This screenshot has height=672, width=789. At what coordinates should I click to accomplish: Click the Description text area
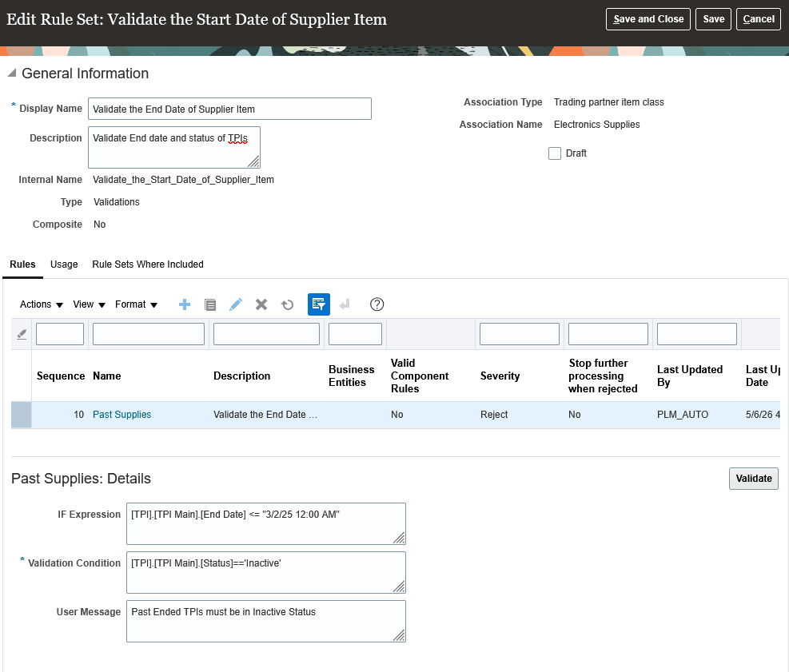(x=174, y=147)
